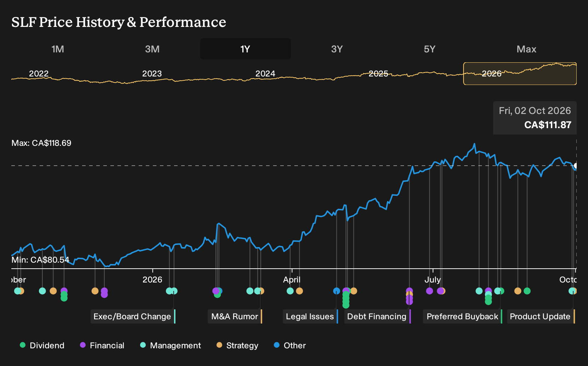Click the "Min: CA$80.54" label
588x366 pixels.
[x=40, y=260]
